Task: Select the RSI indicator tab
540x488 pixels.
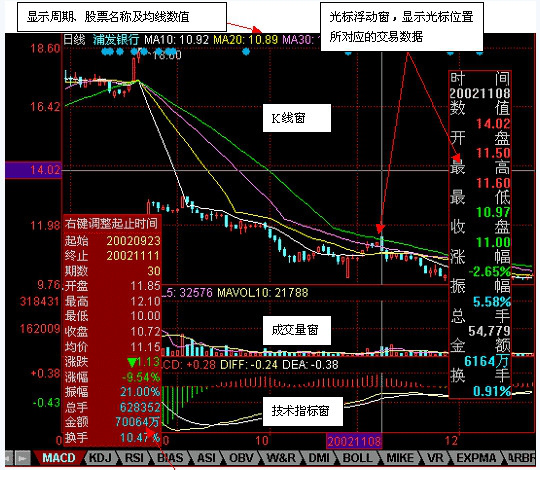Action: (x=135, y=458)
